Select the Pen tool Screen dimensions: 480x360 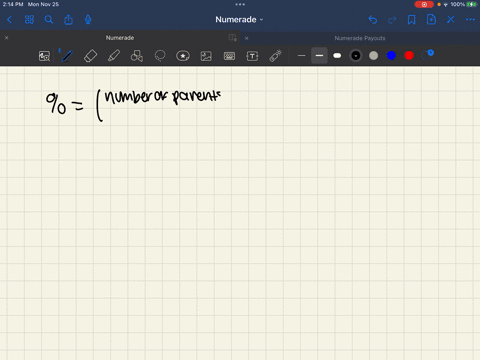coord(67,56)
